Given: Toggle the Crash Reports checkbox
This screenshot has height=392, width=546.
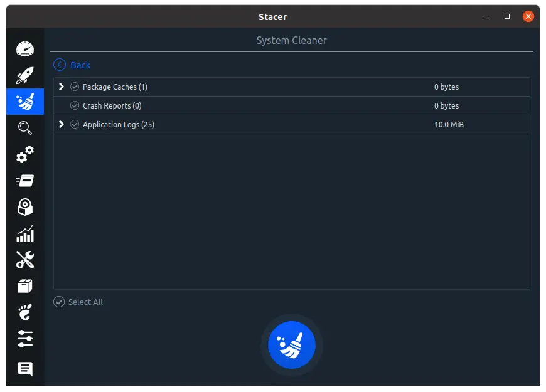Looking at the screenshot, I should pyautogui.click(x=75, y=105).
